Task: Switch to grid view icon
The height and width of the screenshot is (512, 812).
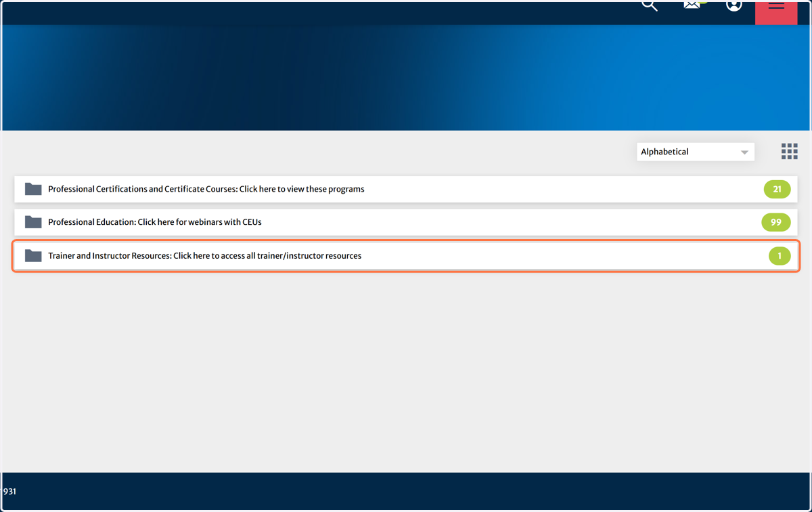Action: (x=789, y=151)
